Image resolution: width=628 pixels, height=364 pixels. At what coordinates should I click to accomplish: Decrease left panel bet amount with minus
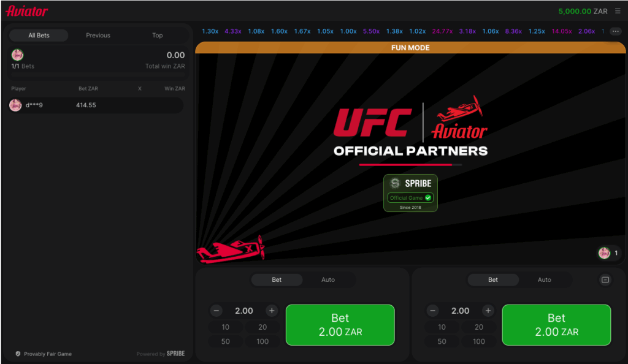point(216,311)
